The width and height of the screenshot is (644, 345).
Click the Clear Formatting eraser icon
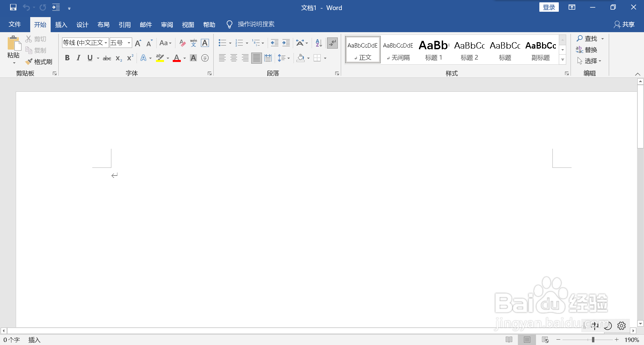point(182,43)
